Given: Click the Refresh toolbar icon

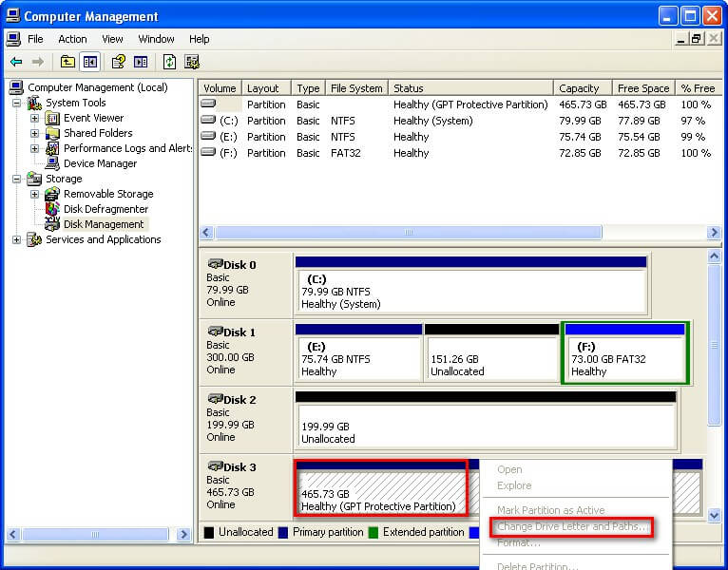Looking at the screenshot, I should (169, 62).
